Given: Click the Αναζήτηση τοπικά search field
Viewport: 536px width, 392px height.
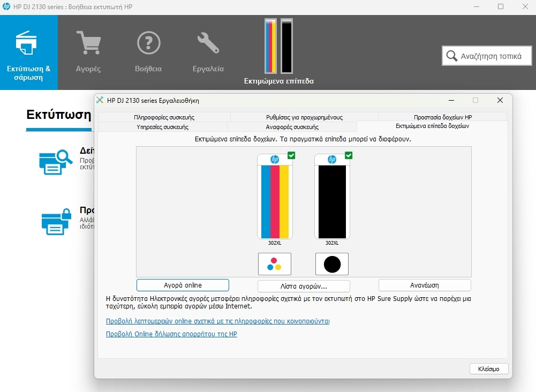Looking at the screenshot, I should 487,56.
